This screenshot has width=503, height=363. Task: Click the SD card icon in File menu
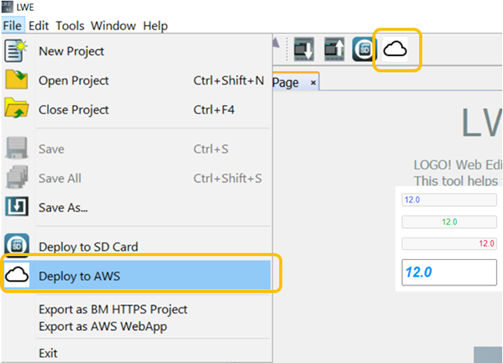[17, 246]
